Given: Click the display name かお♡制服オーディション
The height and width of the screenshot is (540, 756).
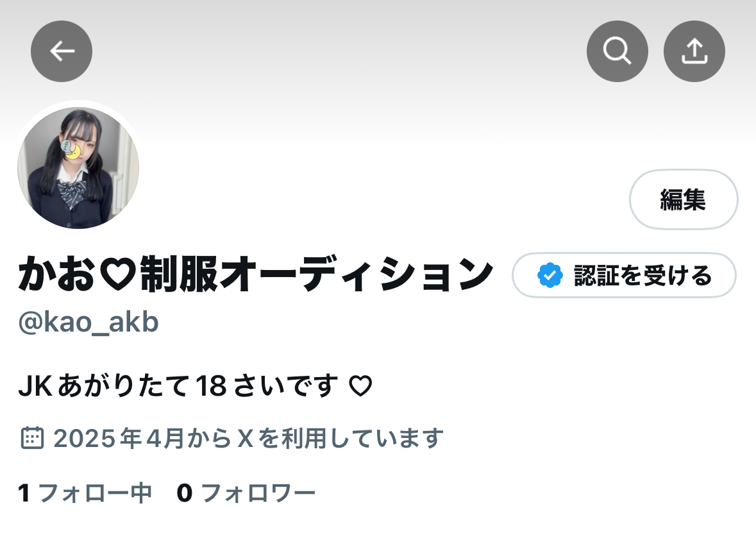Looking at the screenshot, I should tap(256, 274).
